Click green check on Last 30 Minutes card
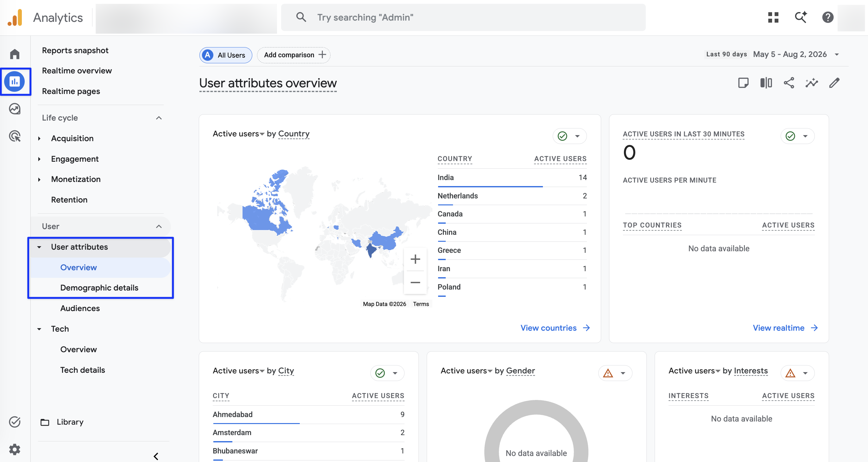 tap(790, 136)
